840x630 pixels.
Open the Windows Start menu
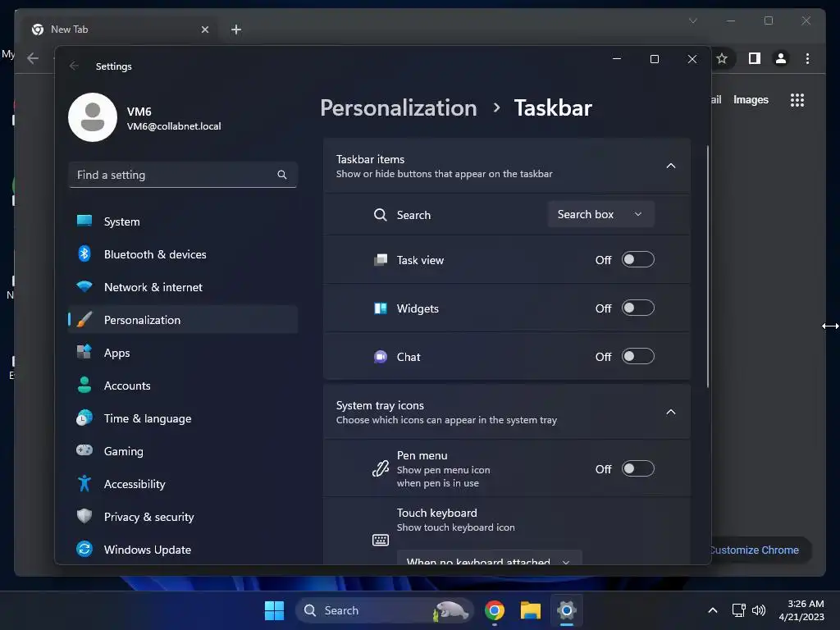274,610
